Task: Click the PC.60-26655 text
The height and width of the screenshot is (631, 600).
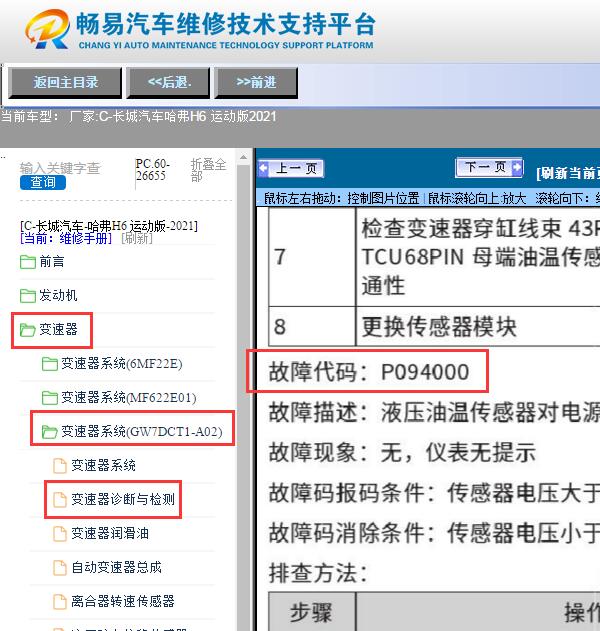Action: (x=153, y=170)
